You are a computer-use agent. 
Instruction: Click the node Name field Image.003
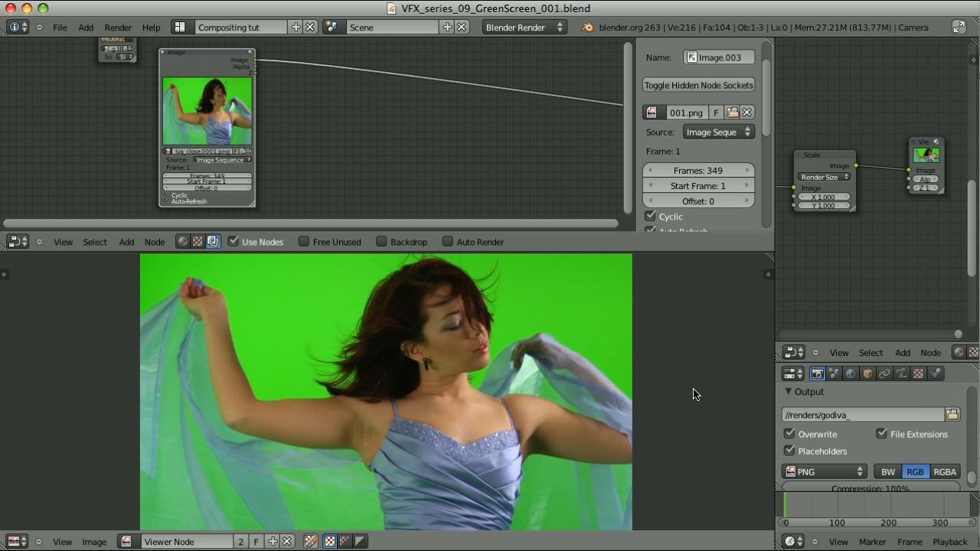(719, 57)
